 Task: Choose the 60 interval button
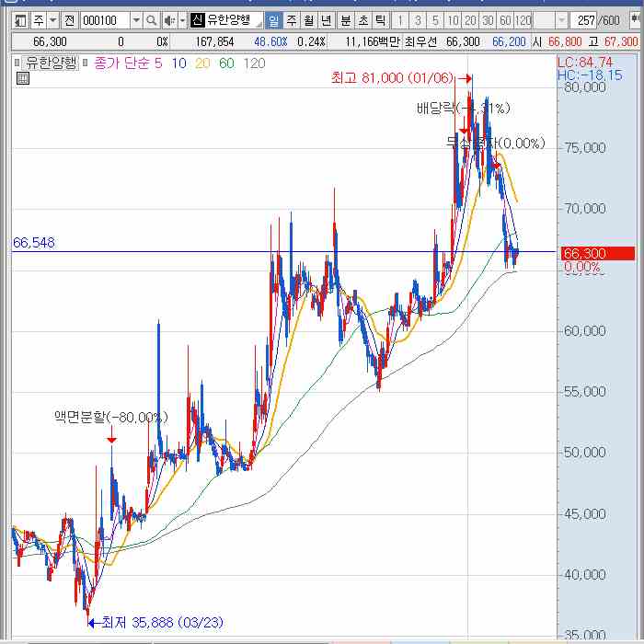click(505, 20)
